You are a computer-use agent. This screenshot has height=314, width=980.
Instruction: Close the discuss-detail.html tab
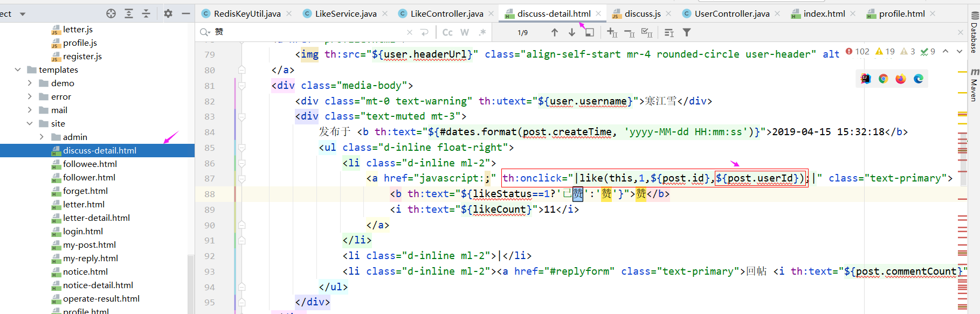598,13
